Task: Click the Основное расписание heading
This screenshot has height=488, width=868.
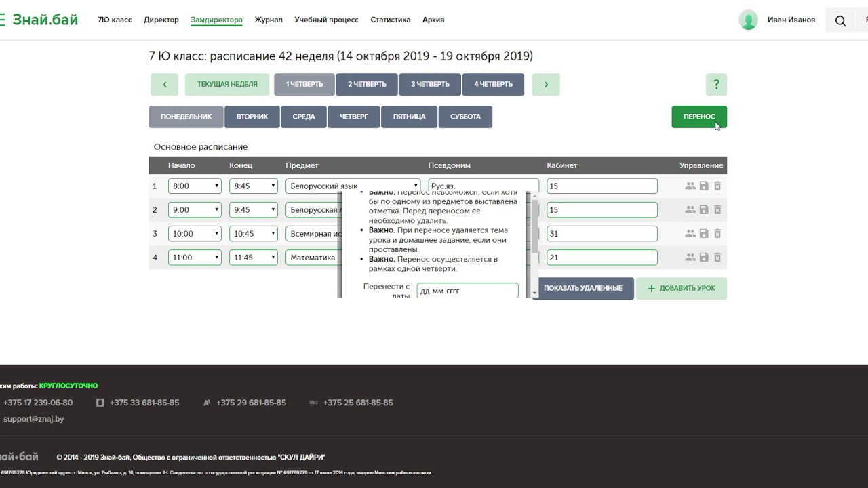Action: point(201,147)
